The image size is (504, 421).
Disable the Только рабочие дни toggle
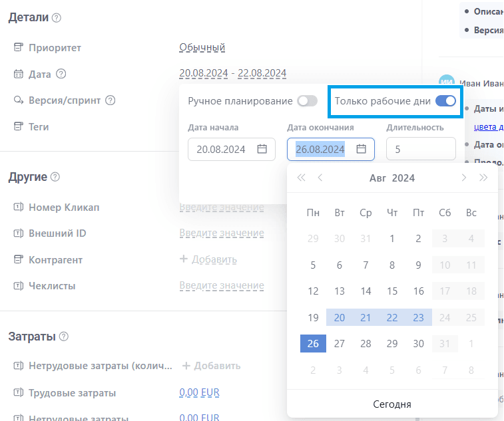(x=445, y=101)
